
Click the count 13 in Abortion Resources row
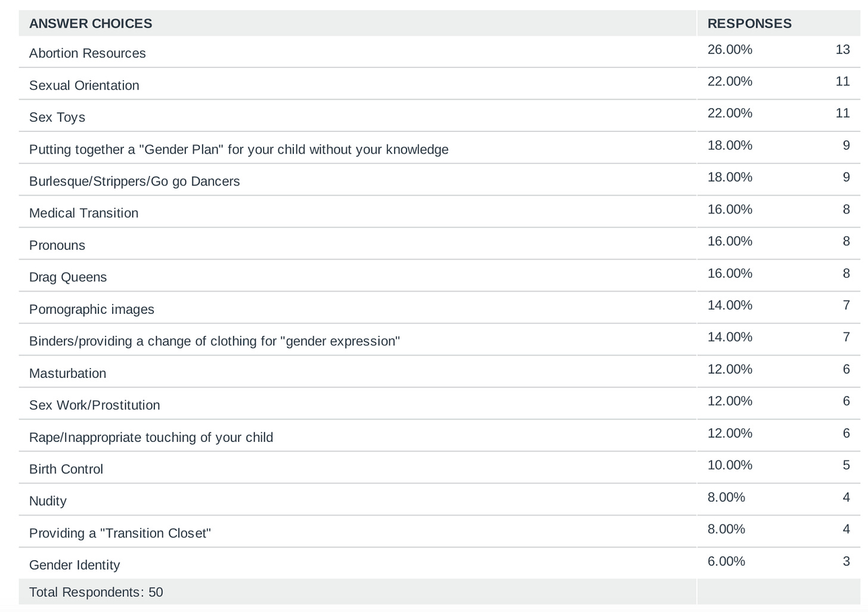point(842,50)
